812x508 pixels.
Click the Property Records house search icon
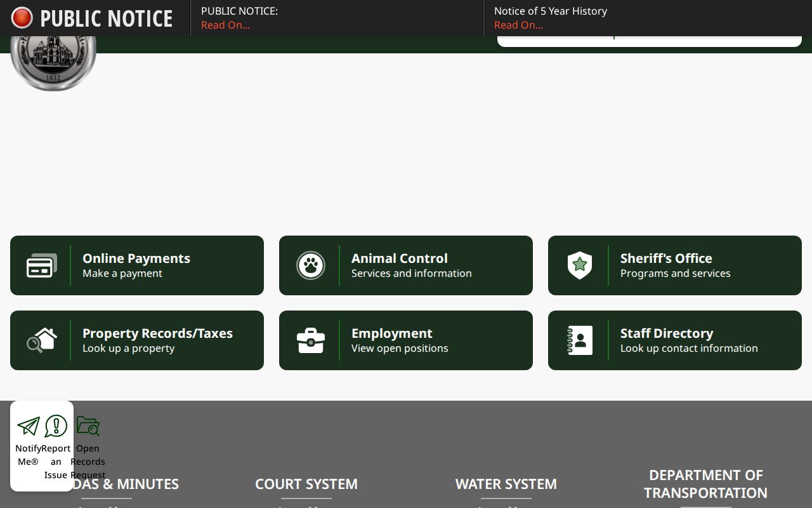coord(42,340)
